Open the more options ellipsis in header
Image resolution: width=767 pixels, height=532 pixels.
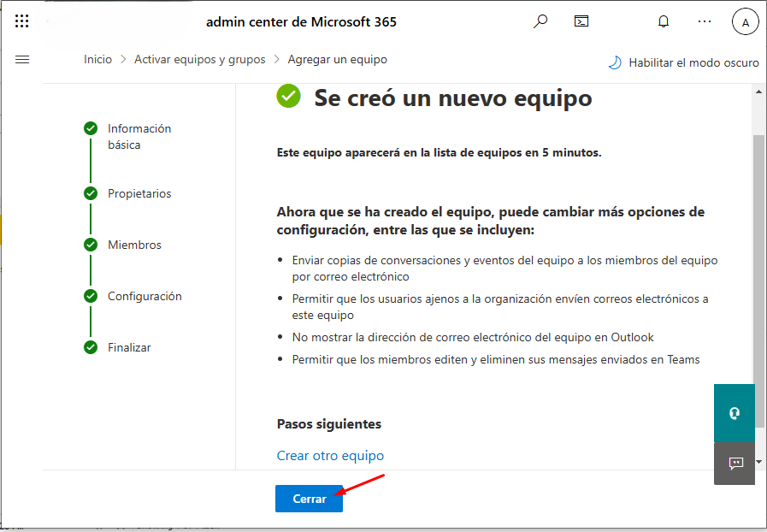(x=705, y=21)
